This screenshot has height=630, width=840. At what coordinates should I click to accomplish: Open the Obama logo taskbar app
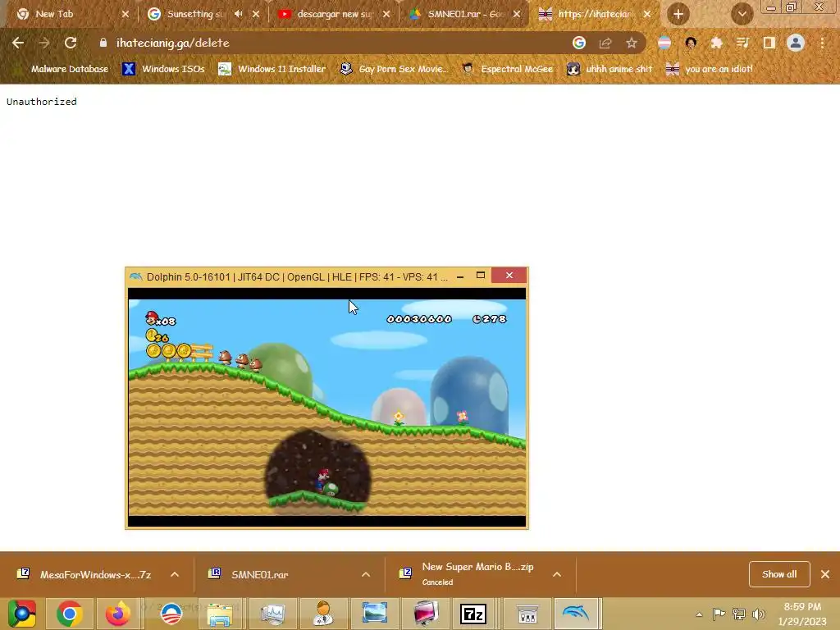[x=171, y=614]
